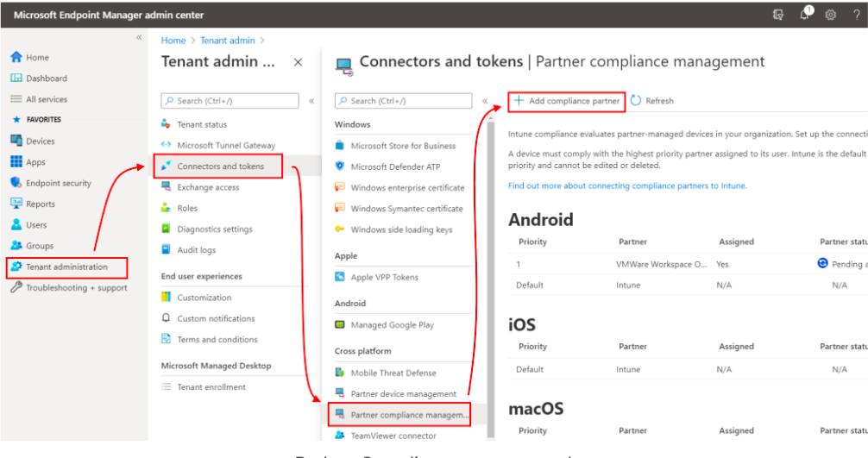Viewport: 868px width, 458px height.
Task: Click the Managed Google Play icon
Action: (339, 324)
